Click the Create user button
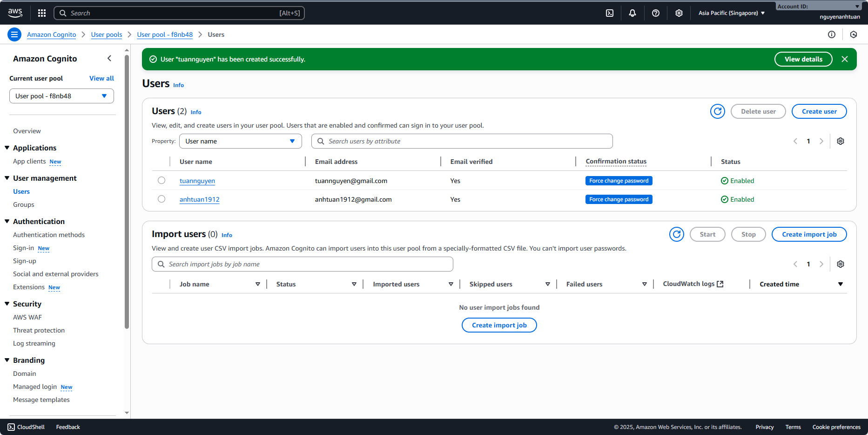The height and width of the screenshot is (435, 868). click(819, 111)
